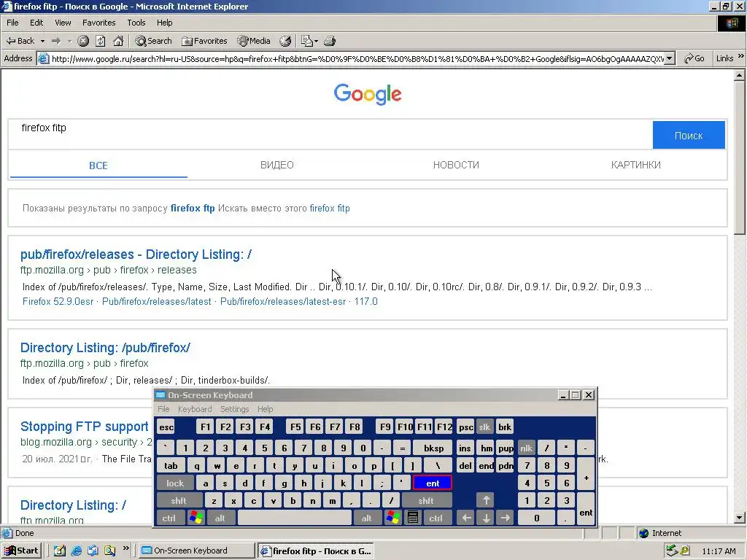Toggle the lock key on the On-Screen Keyboard
This screenshot has height=560, width=747.
pyautogui.click(x=175, y=483)
